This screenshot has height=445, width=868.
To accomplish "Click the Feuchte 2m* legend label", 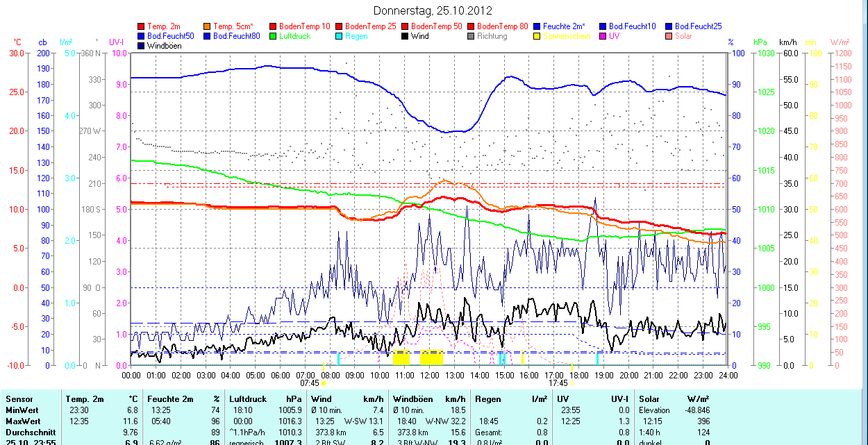I will (564, 26).
